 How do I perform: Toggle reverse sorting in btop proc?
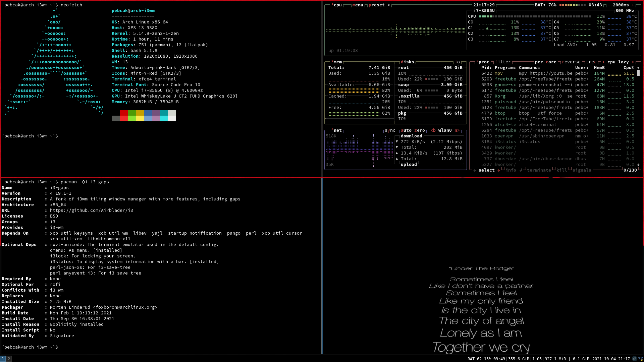571,62
